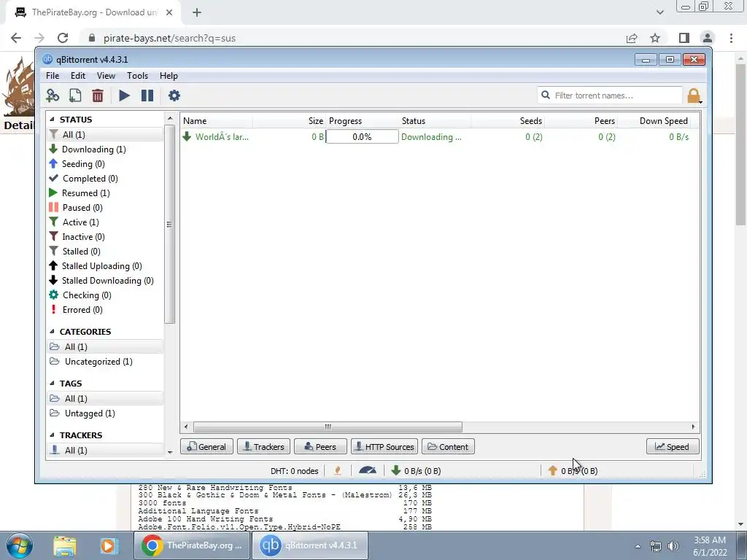Click the Add torrent link icon
The image size is (747, 560).
pos(53,96)
